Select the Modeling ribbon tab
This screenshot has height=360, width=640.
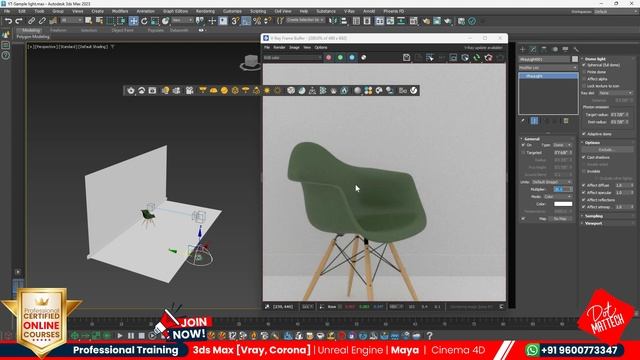[31, 30]
